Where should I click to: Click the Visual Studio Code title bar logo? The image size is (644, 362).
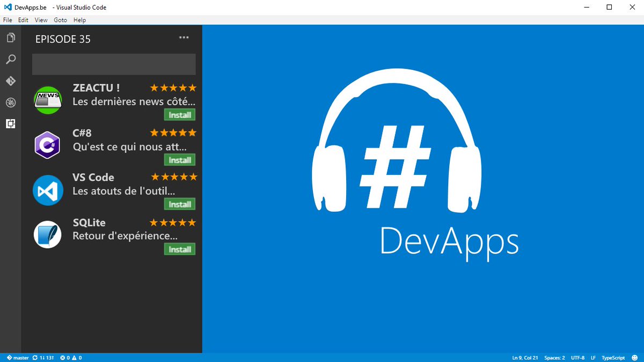[8, 8]
